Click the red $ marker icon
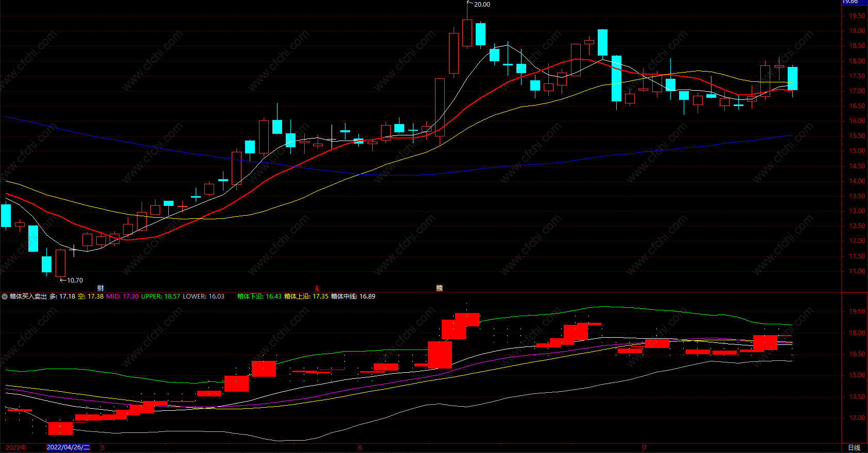Screen dimensions: 868x453 click(317, 289)
